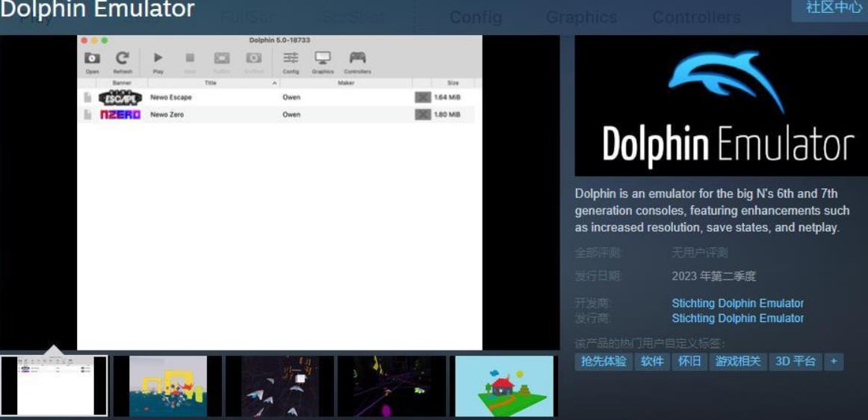Click the 软件 tag
The image size is (868, 420).
tap(652, 362)
